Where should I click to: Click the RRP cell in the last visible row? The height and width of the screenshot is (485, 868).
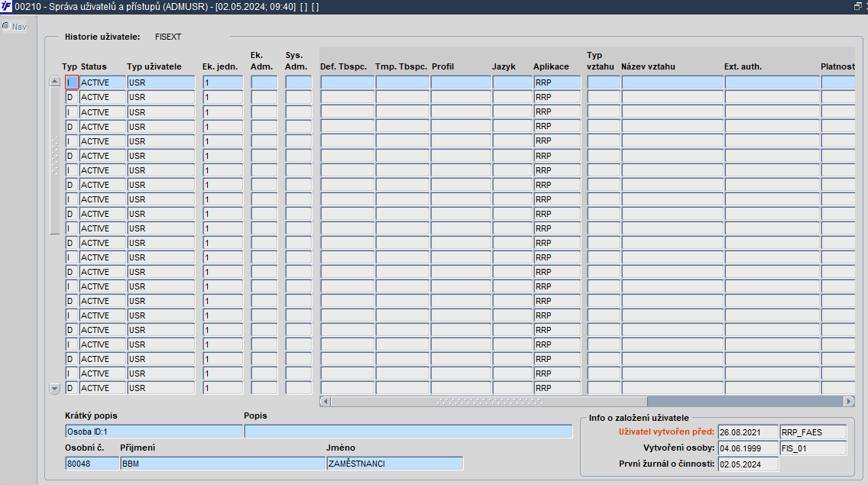[557, 388]
